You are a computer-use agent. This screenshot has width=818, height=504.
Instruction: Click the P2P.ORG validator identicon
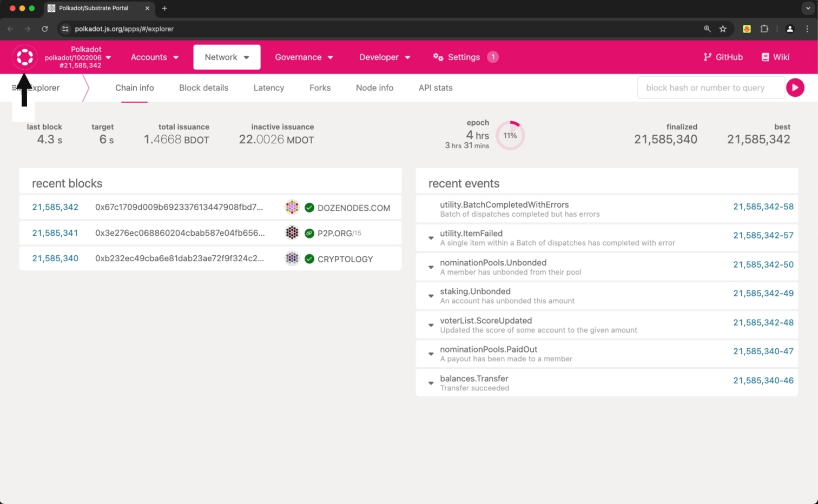[292, 233]
